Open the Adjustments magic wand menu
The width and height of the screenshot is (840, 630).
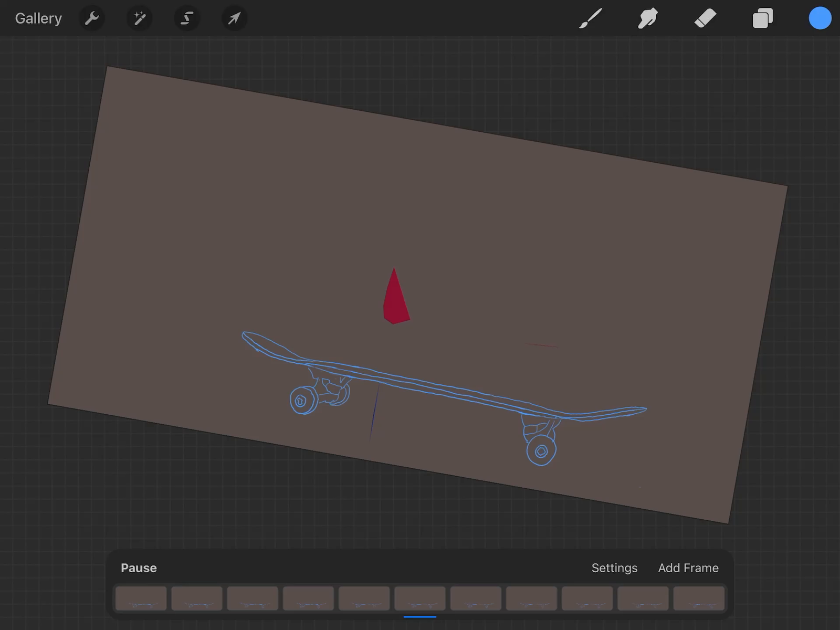pyautogui.click(x=139, y=18)
